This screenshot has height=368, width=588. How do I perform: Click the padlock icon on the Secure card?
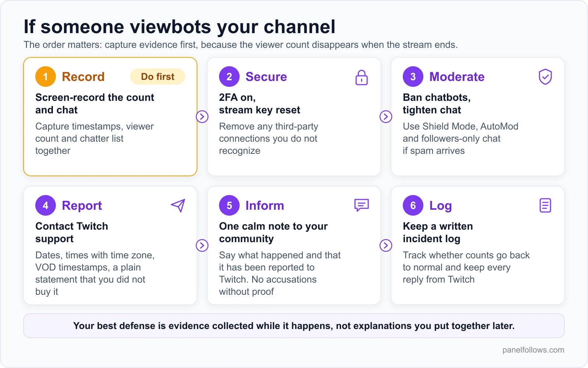(x=362, y=77)
